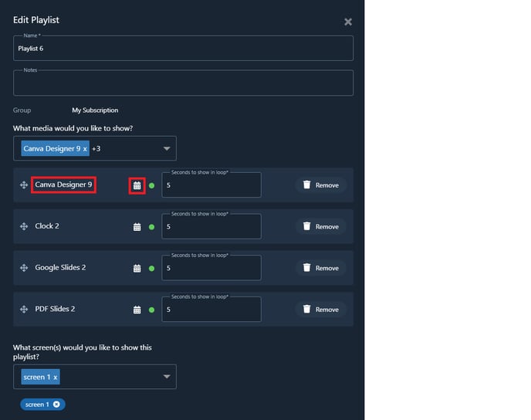This screenshot has width=531, height=420.
Task: Grab the move handle for Clock 2
Action: [x=24, y=226]
